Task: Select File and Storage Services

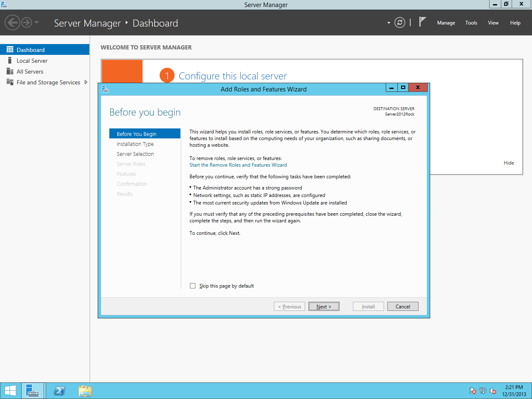Action: [x=44, y=82]
